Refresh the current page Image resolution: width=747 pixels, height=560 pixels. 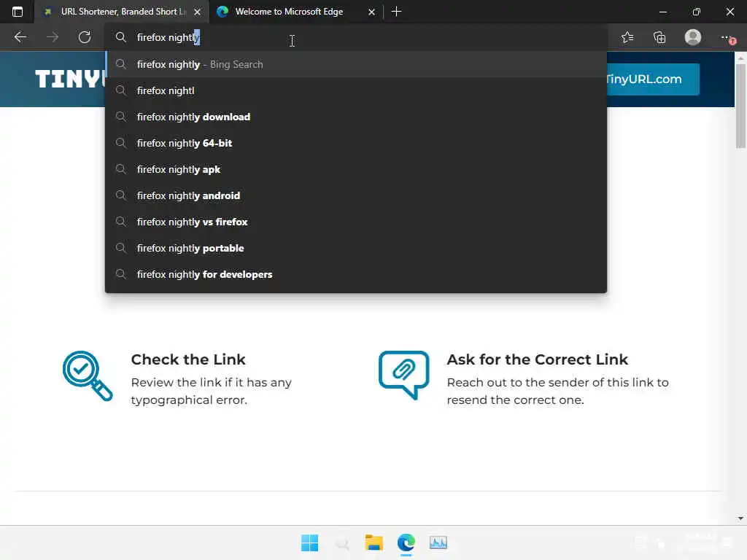click(x=85, y=37)
